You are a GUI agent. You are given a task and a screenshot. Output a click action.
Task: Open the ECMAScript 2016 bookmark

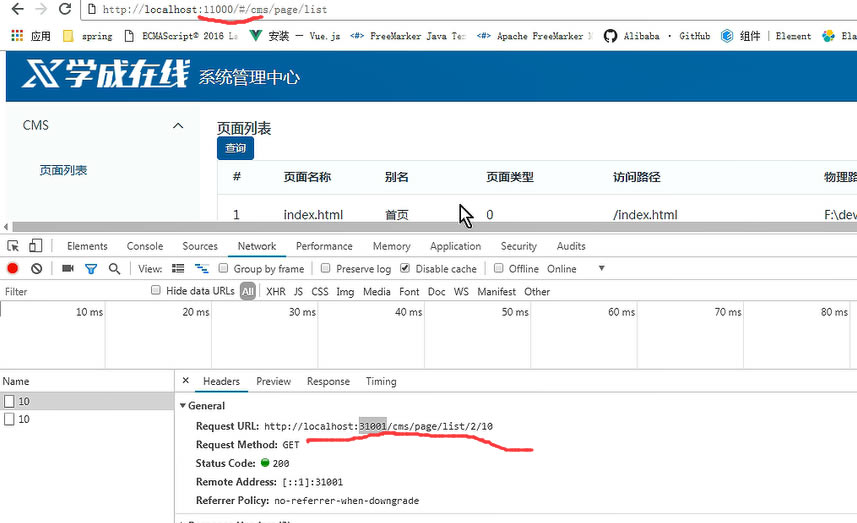[180, 36]
